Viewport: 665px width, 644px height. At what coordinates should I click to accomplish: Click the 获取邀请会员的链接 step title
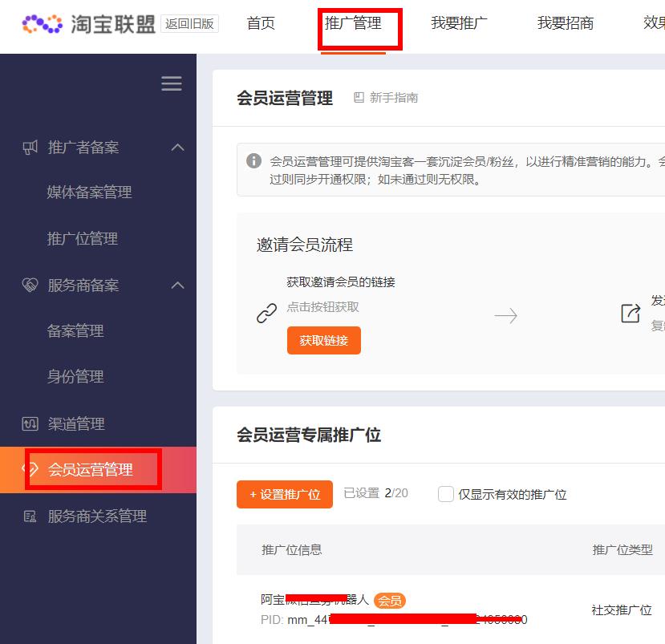[341, 282]
